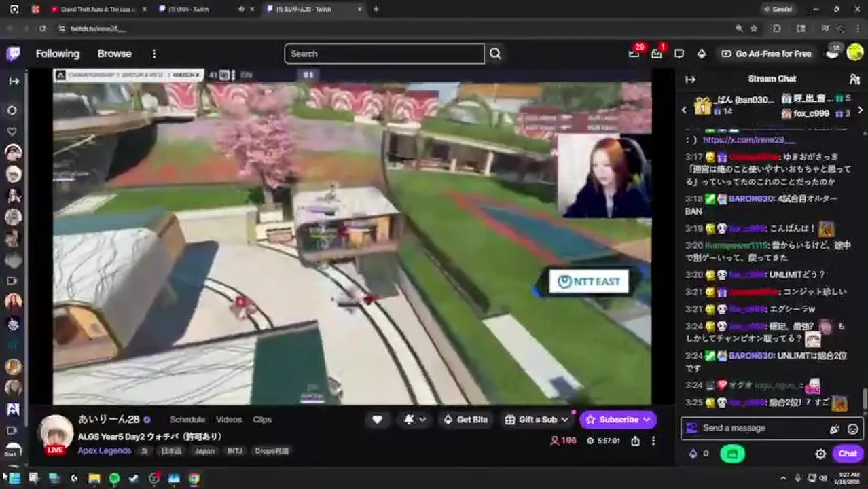Viewport: 868px width, 489px height.
Task: Open the three-dot menu beside Browse
Action: click(x=154, y=54)
